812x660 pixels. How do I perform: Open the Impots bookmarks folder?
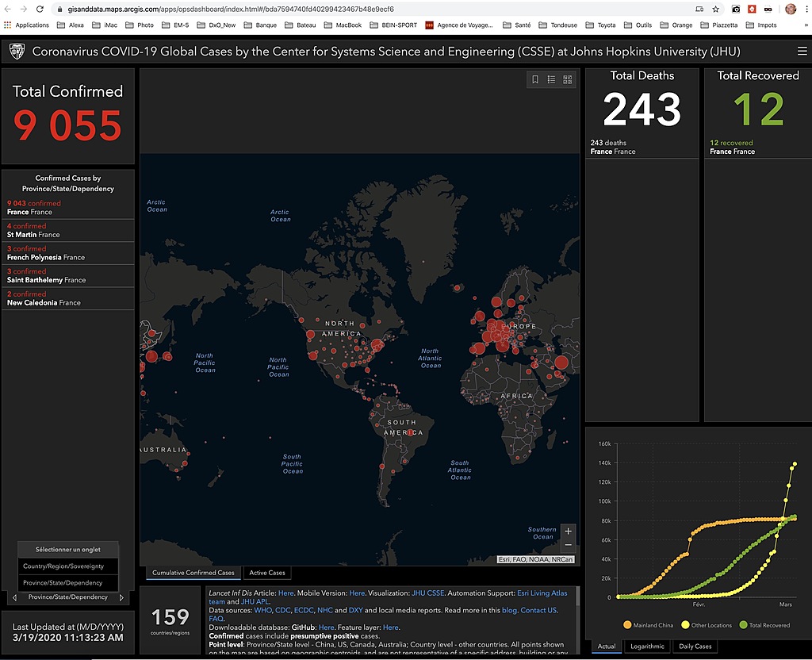click(x=761, y=25)
